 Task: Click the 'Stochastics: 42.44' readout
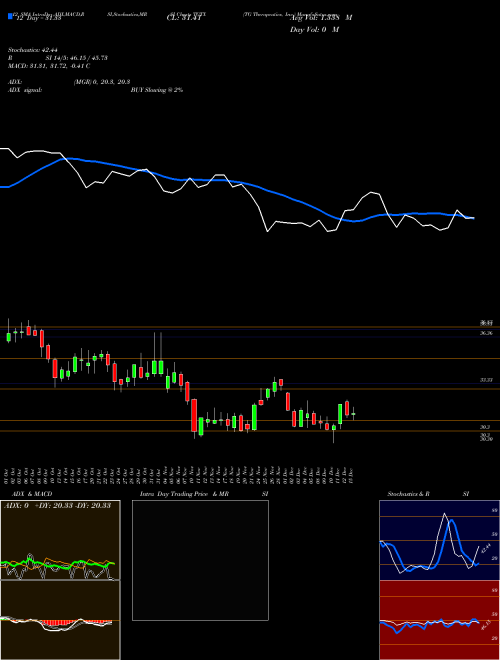tap(32, 50)
